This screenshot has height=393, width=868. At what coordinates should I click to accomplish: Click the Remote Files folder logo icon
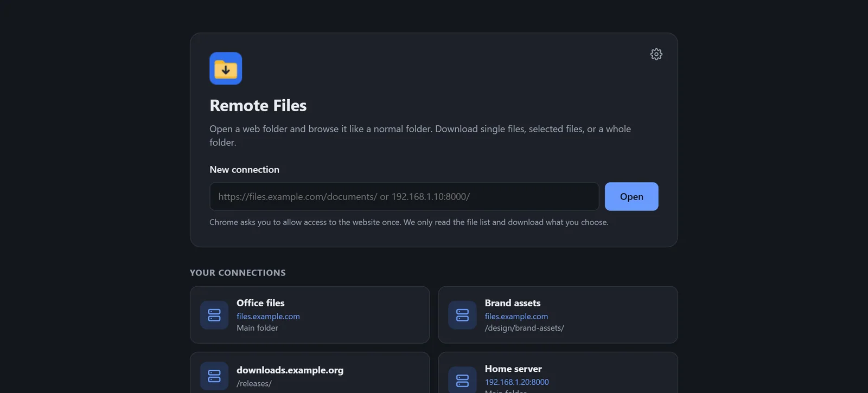(226, 68)
